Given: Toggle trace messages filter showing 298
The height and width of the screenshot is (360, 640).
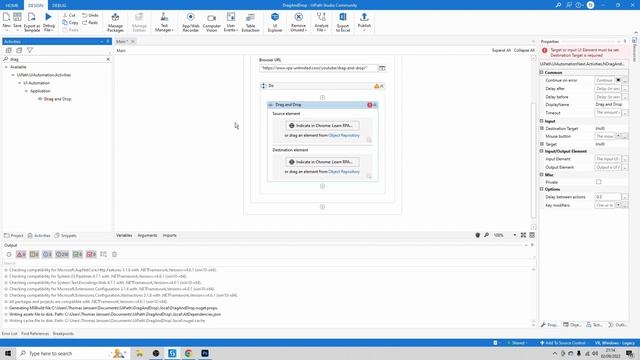Looking at the screenshot, I should [62, 254].
